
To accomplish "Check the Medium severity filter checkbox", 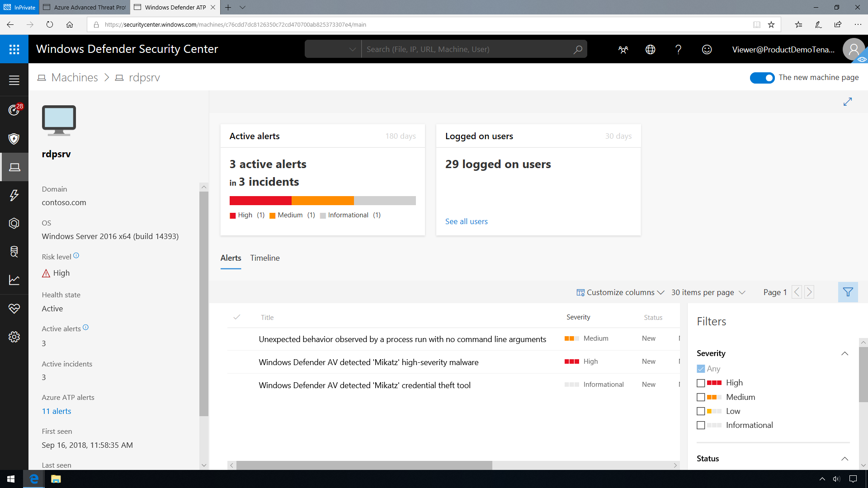I will 700,397.
